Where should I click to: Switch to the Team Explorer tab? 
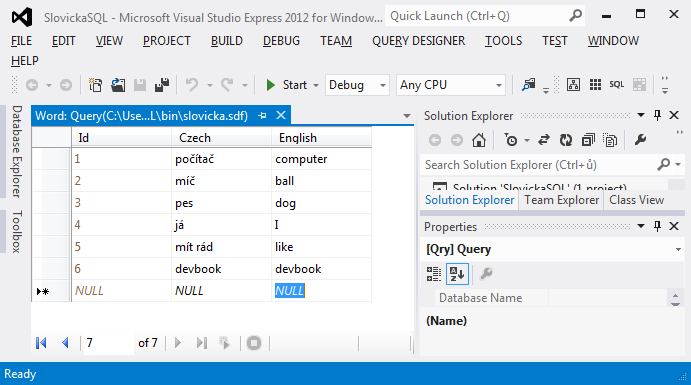pos(561,200)
